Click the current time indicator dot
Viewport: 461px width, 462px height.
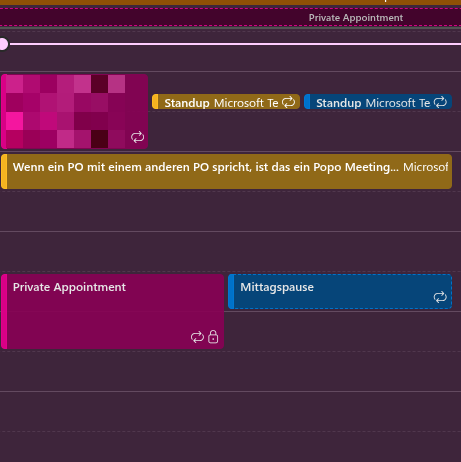coord(3,44)
